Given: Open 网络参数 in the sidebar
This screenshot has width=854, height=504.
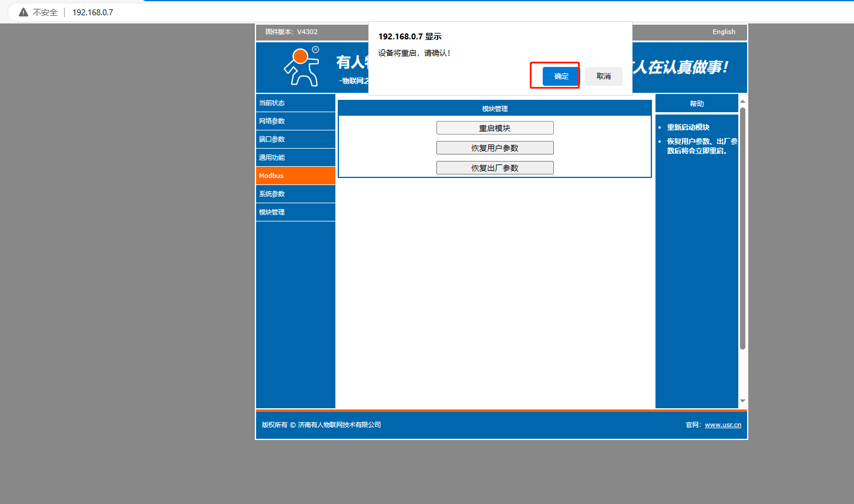Looking at the screenshot, I should point(295,121).
